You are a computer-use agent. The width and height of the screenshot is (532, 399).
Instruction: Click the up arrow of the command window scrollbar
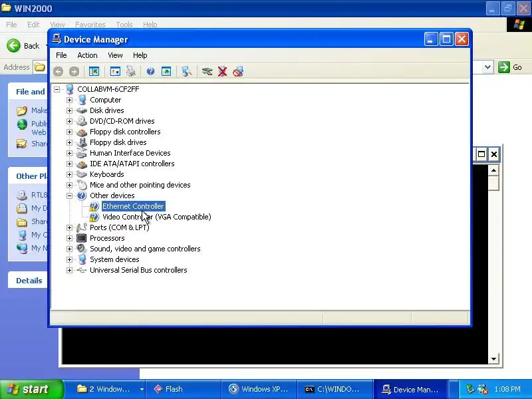click(493, 170)
